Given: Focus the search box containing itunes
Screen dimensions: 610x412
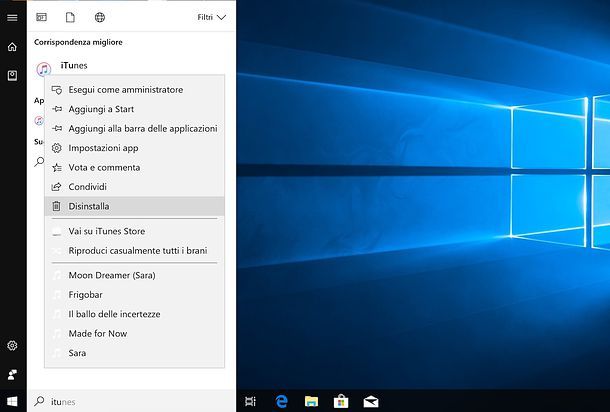Looking at the screenshot, I should 131,401.
